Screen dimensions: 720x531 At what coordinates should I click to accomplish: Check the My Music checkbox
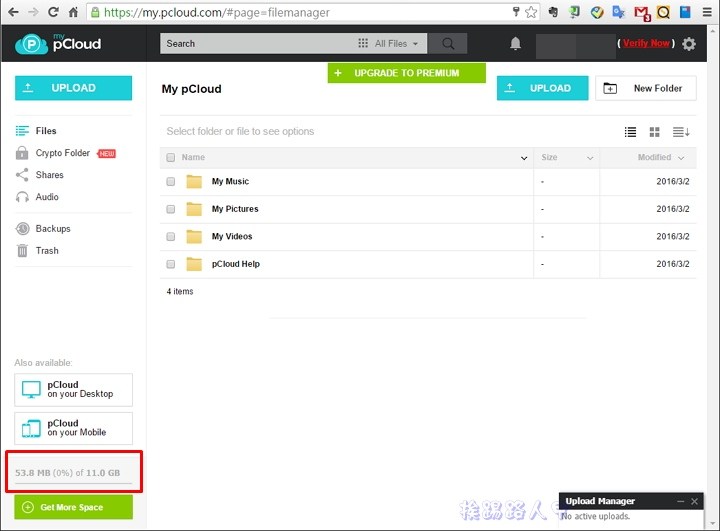tap(171, 181)
